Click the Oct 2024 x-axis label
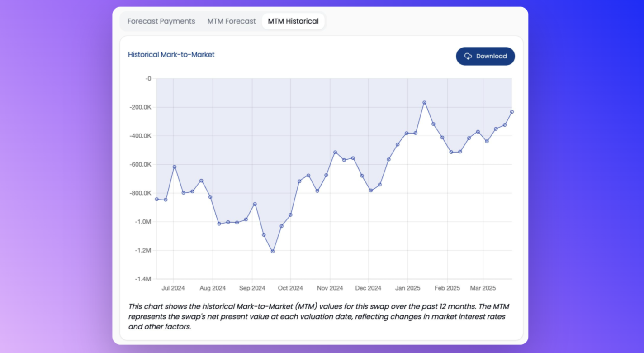This screenshot has width=644, height=353. 290,288
